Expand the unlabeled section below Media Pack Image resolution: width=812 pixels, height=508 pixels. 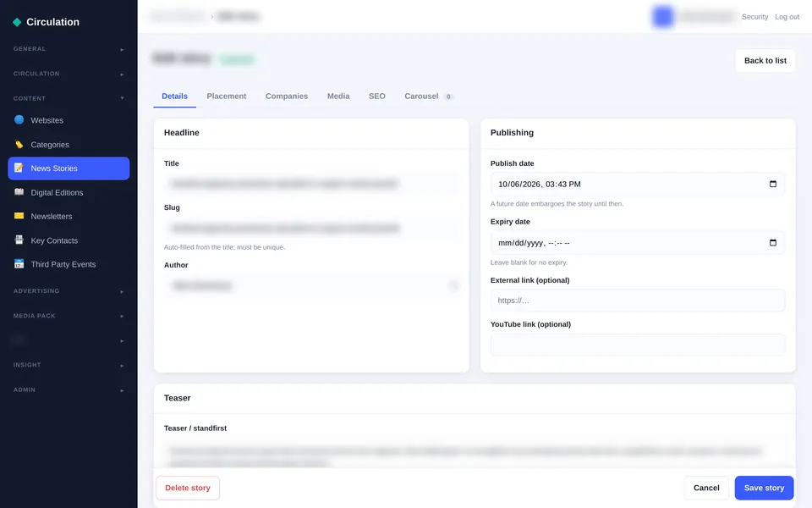[x=69, y=340]
